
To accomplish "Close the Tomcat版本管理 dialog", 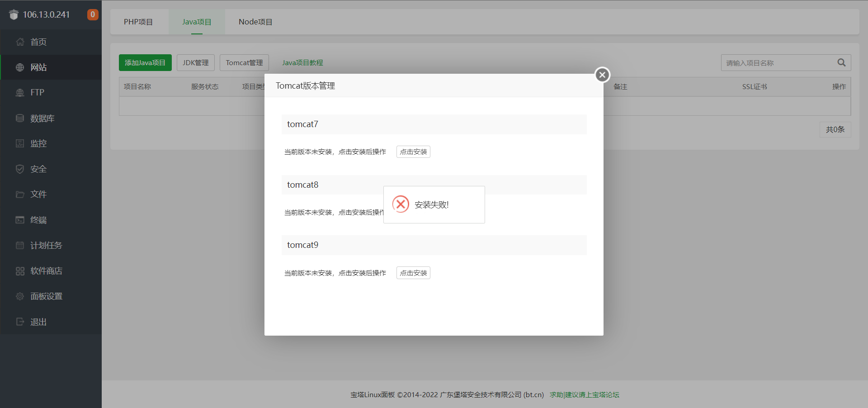I will tap(602, 75).
